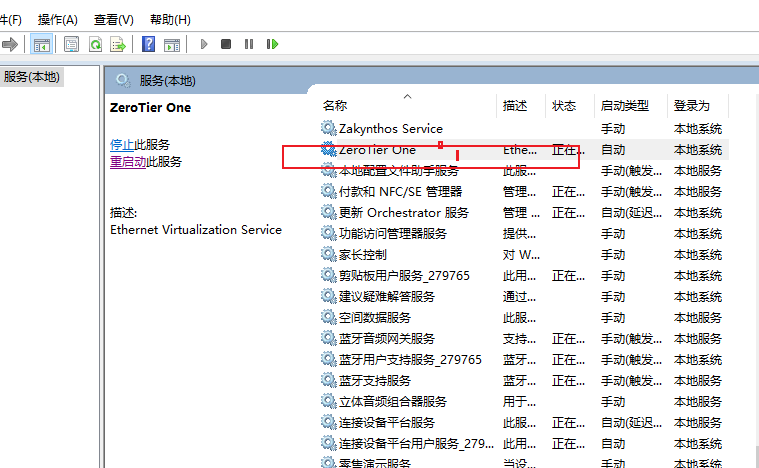This screenshot has height=468, width=759.
Task: Sort list by 状态 column header
Action: click(x=564, y=106)
